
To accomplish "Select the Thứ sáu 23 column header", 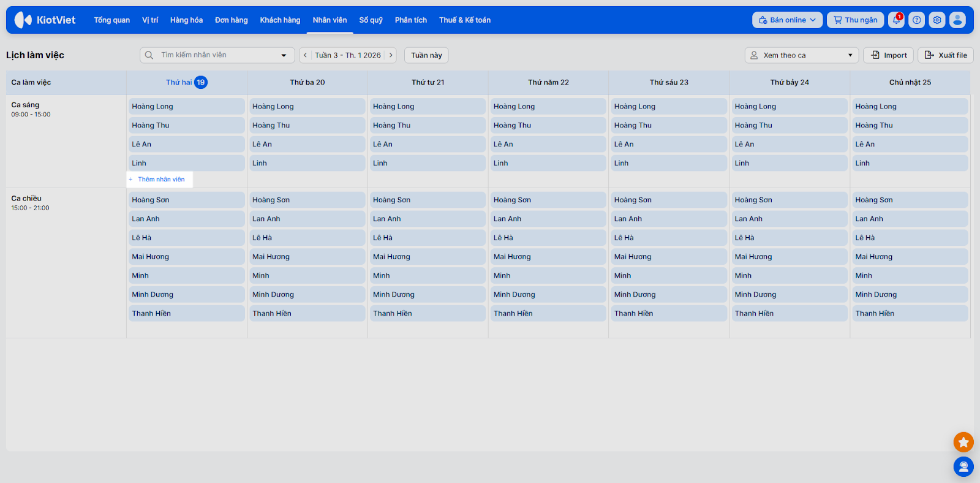I will (x=669, y=82).
